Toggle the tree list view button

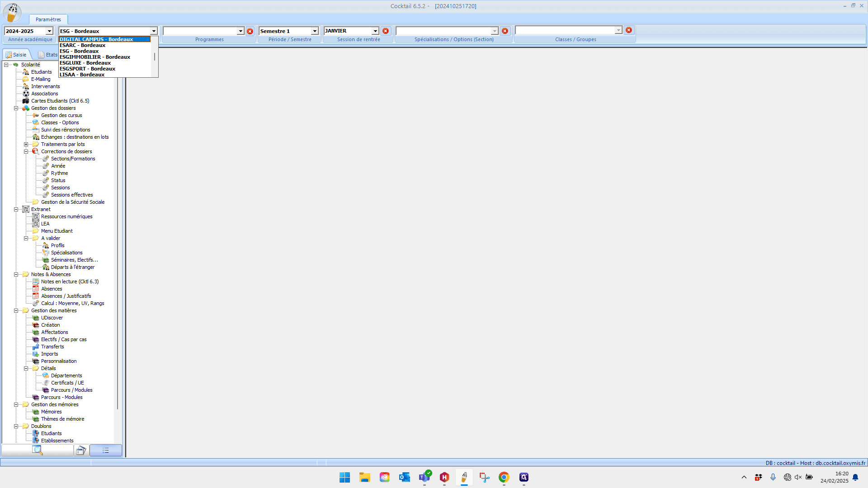coord(105,450)
